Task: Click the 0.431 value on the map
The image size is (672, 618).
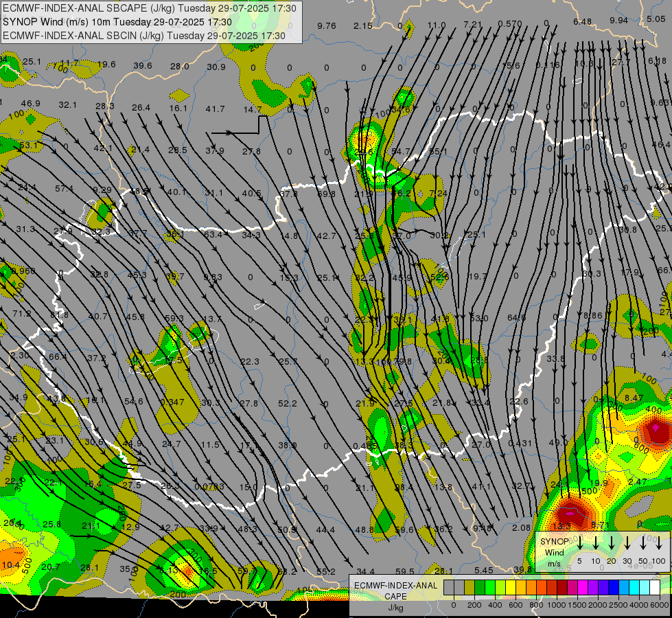Action: coord(520,444)
